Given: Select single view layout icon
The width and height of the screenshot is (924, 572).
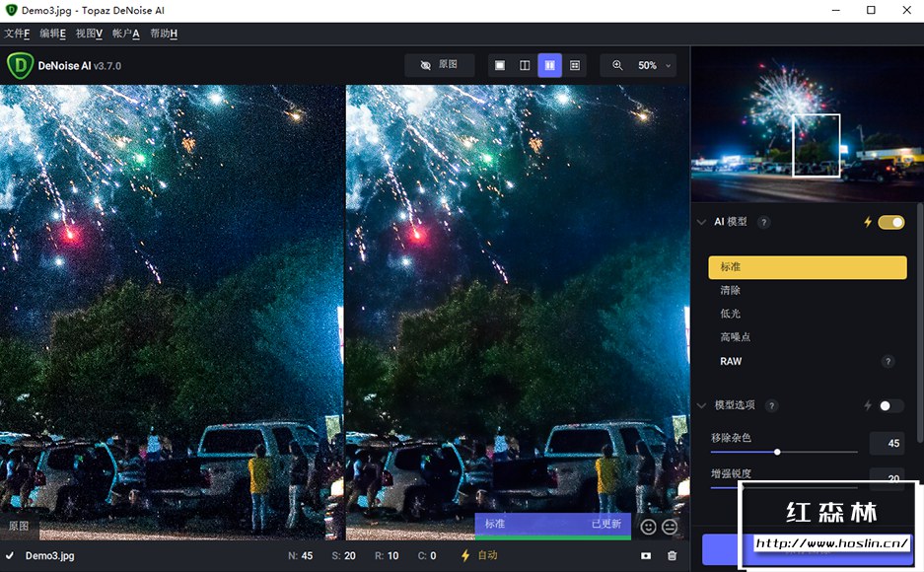Looking at the screenshot, I should (x=500, y=65).
